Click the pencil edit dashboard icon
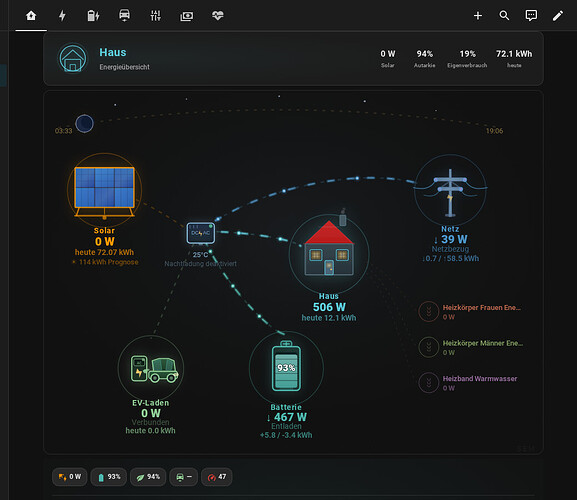The image size is (577, 500). click(558, 15)
